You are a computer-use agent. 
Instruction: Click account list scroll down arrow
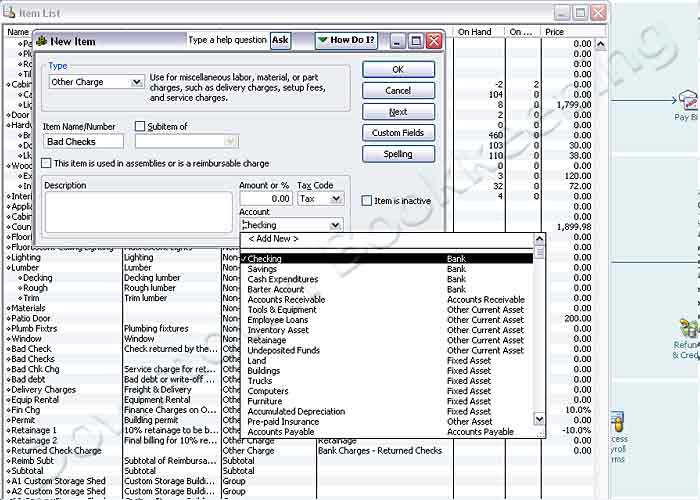tap(539, 420)
